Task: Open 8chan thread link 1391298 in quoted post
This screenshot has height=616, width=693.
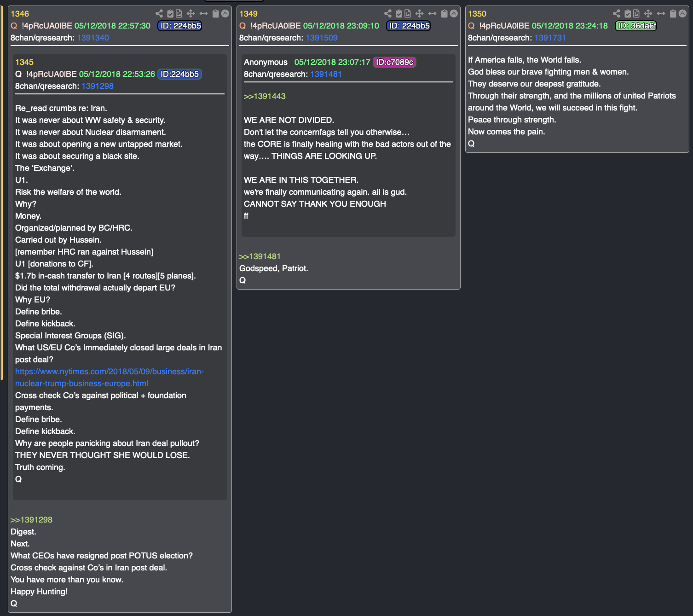Action: coord(98,86)
